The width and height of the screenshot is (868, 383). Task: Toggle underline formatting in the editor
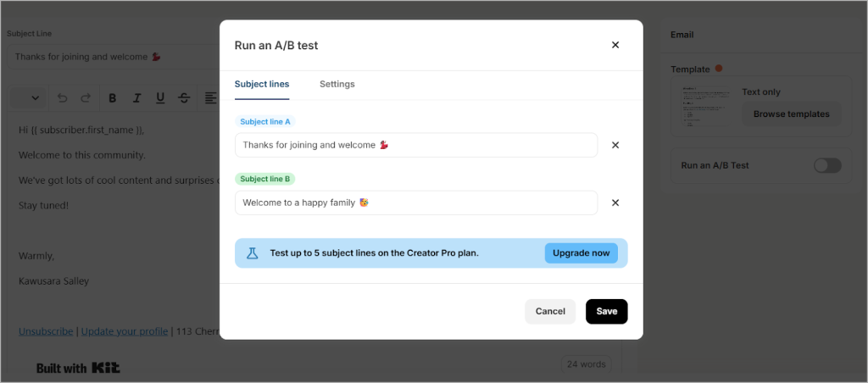tap(160, 98)
